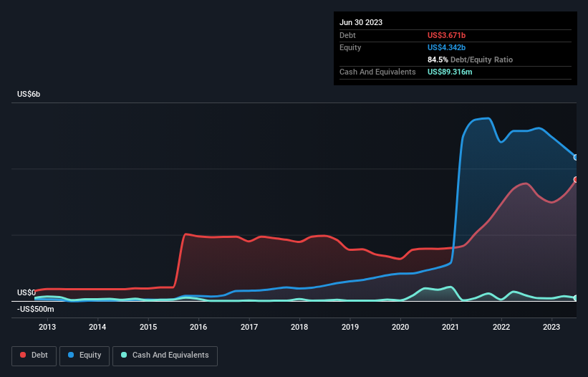The image size is (588, 377).
Task: Click the US$89.316m cash value
Action: [x=450, y=72]
